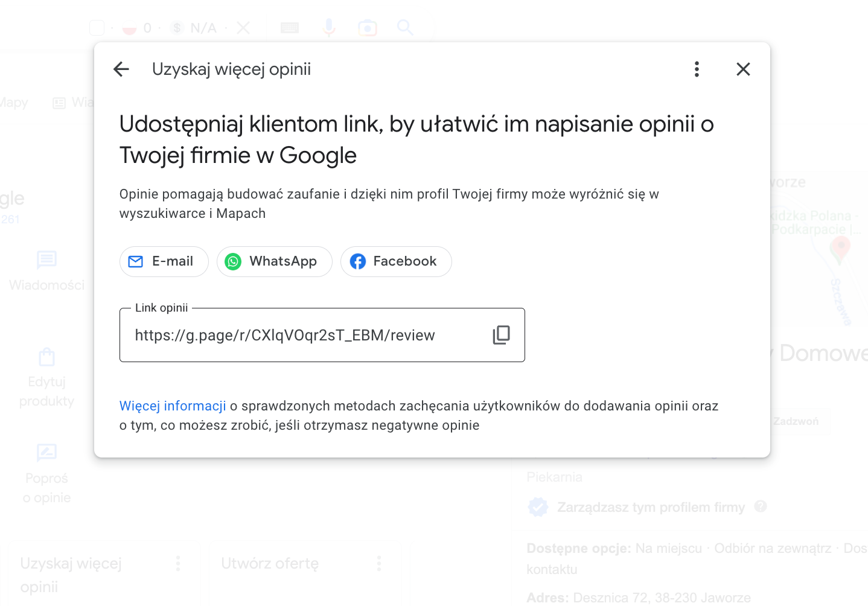Open Google Lens camera search icon
This screenshot has height=606, width=868.
point(367,27)
